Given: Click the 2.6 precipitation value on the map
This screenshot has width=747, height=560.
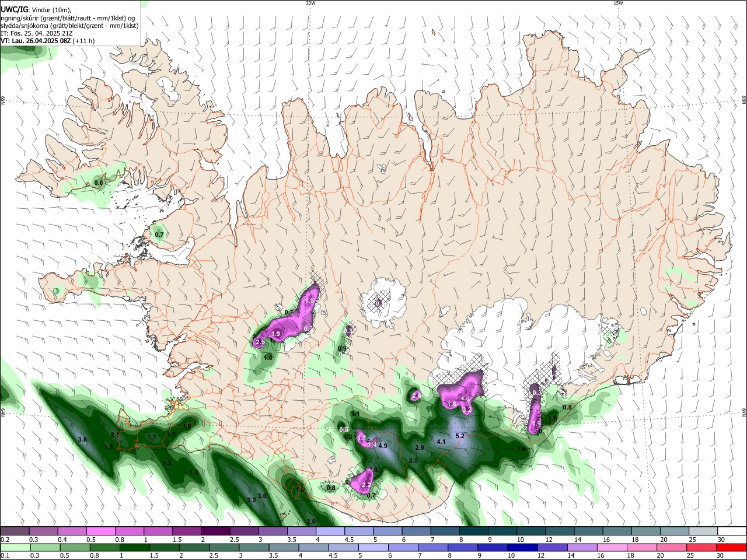Looking at the screenshot, I should (311, 521).
